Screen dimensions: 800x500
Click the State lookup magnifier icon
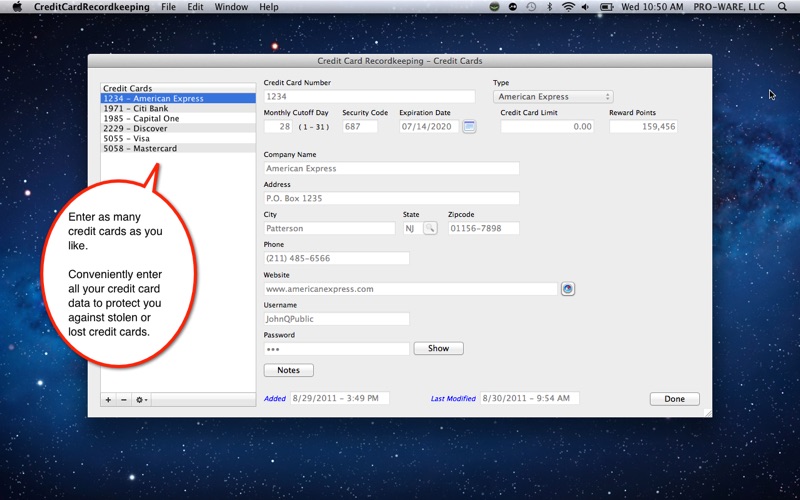pyautogui.click(x=430, y=228)
